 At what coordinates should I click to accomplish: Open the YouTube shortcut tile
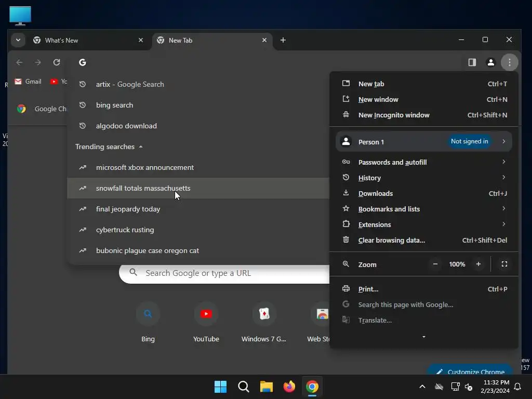(206, 323)
